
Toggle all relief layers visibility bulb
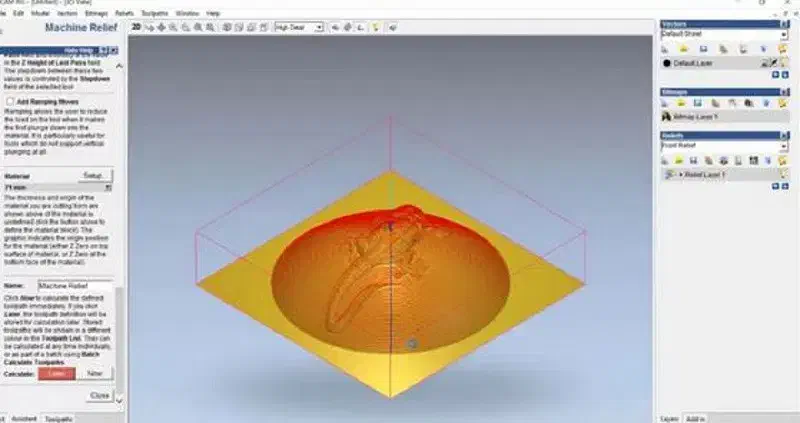[783, 161]
